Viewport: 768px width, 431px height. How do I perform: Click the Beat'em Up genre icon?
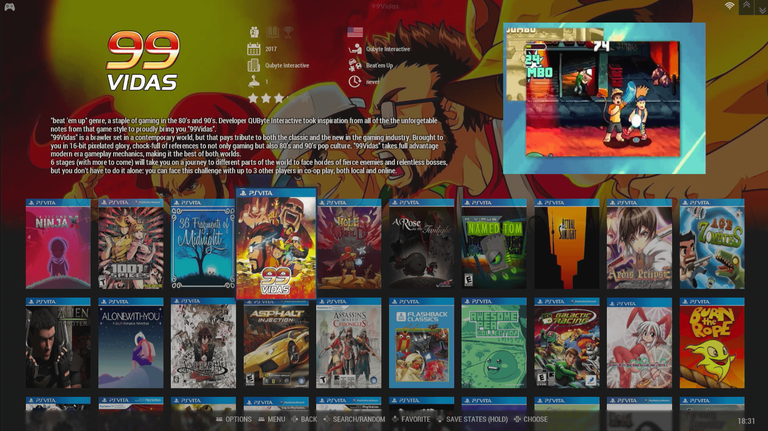pyautogui.click(x=355, y=65)
